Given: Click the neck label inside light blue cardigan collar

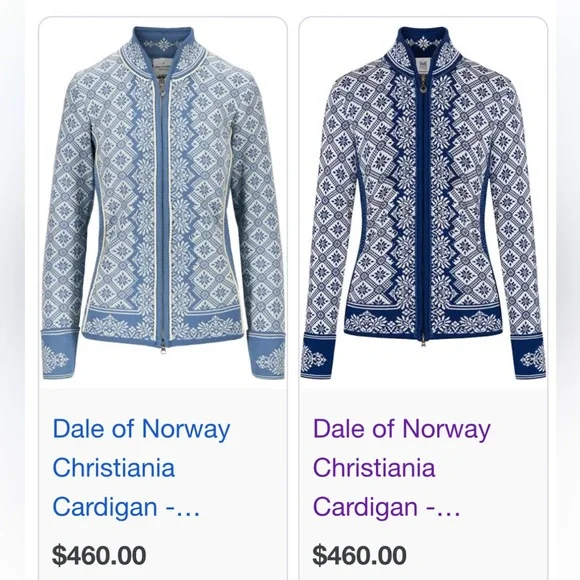Looking at the screenshot, I should click(163, 66).
